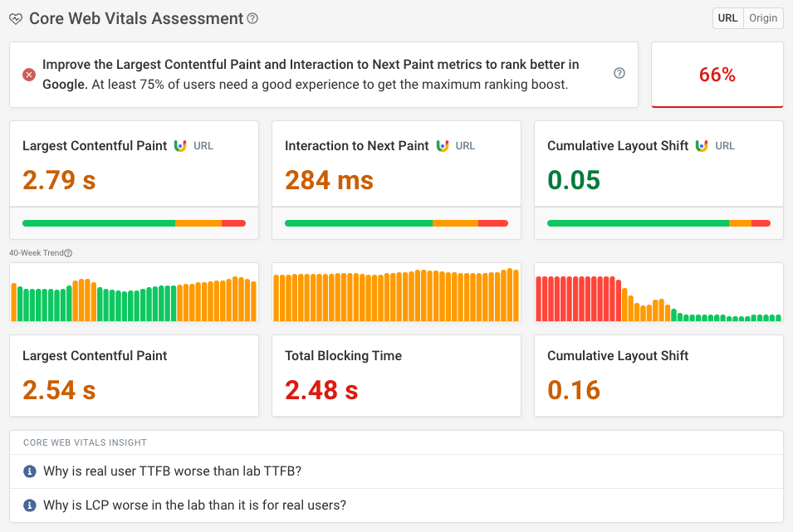Open the 66% good experience score card
Image resolution: width=793 pixels, height=532 pixels.
pos(717,75)
